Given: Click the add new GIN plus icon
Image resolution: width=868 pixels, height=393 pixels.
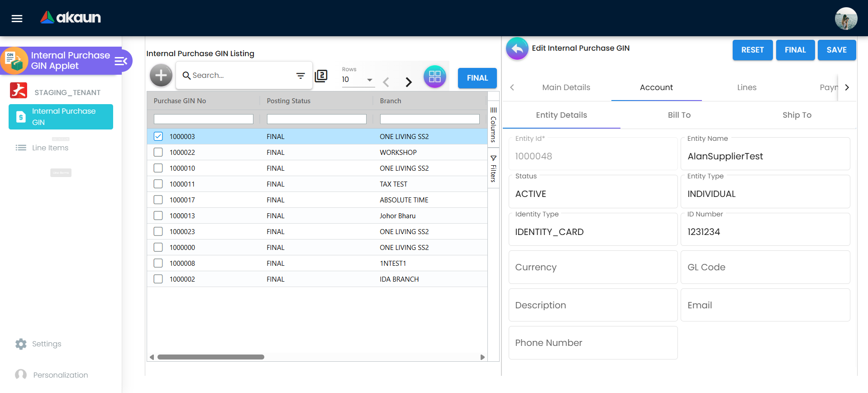Looking at the screenshot, I should [161, 76].
